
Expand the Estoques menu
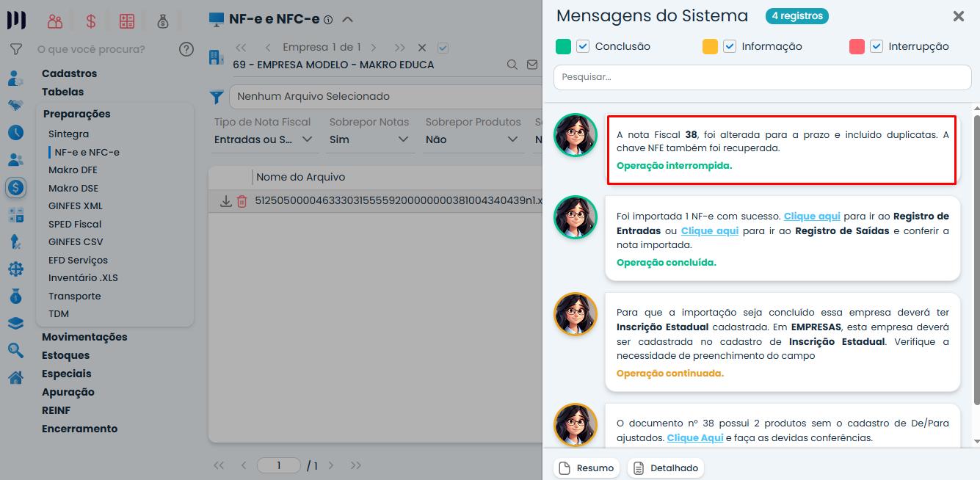[65, 355]
